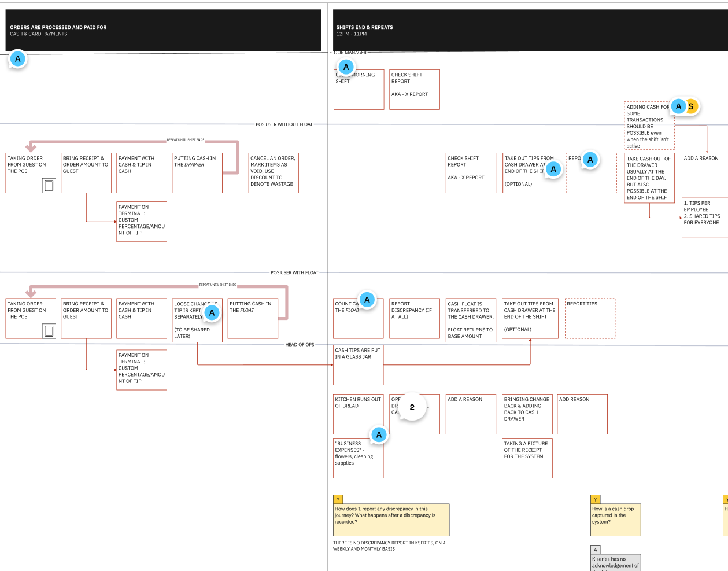Select Bring Receipt card in the Without Float row
Screen dimensions: 728x571
[x=86, y=173]
